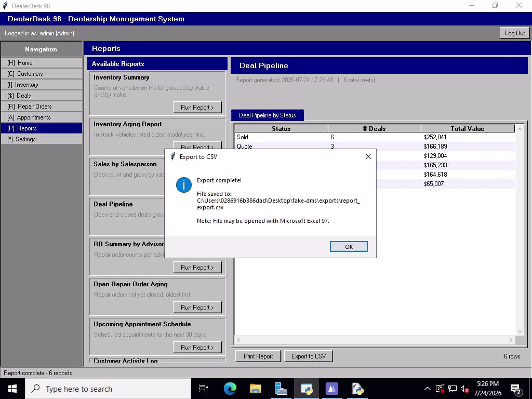Click the blue information icon in dialog
The height and width of the screenshot is (399, 532).
click(183, 185)
